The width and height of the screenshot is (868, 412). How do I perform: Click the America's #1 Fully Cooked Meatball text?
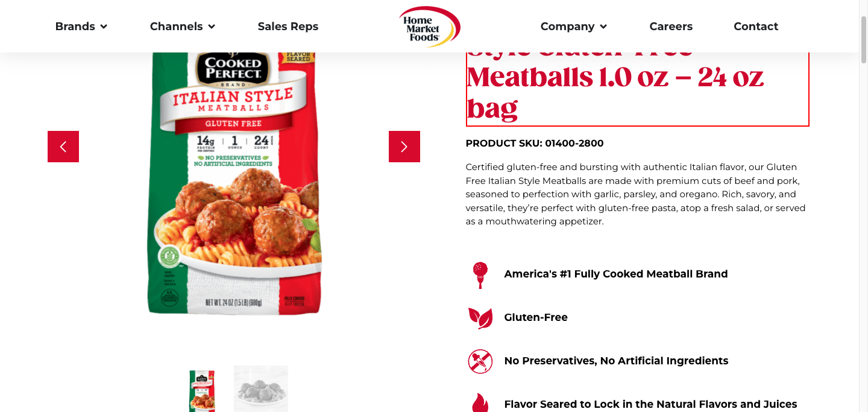(x=616, y=274)
